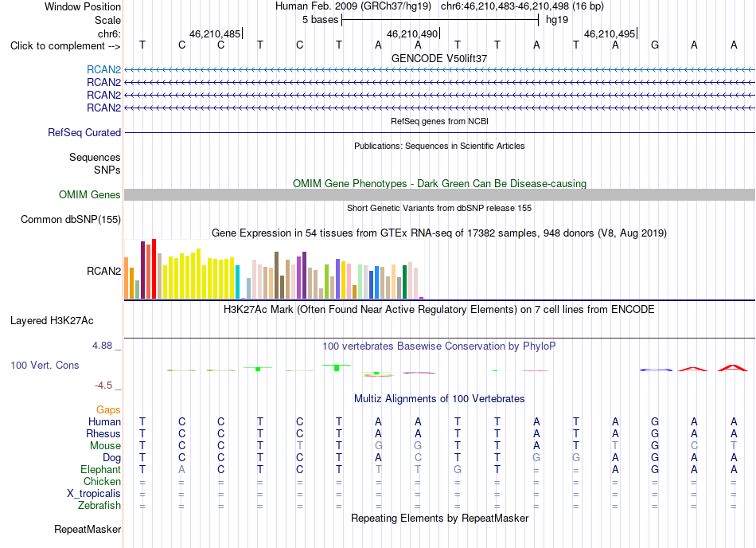Click the -4.5 conservation axis value

click(103, 386)
